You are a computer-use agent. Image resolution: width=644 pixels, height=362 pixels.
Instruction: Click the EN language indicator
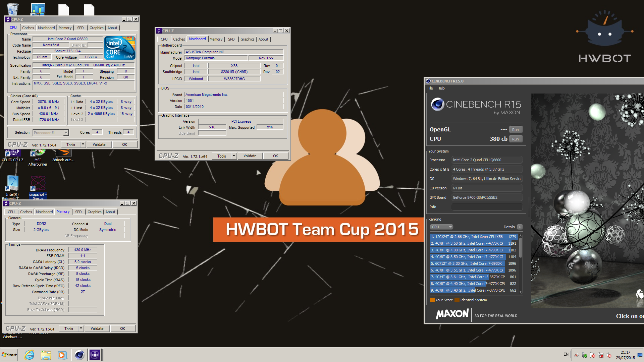(x=566, y=354)
